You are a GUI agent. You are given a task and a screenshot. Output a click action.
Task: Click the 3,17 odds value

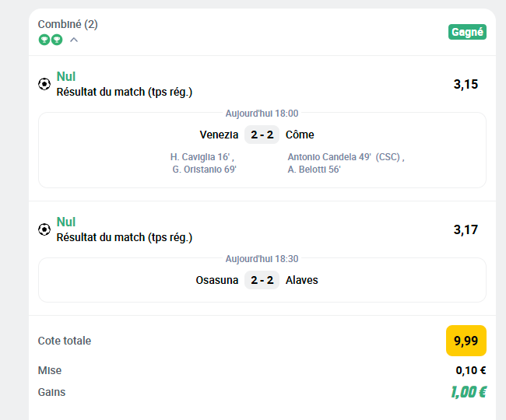point(466,229)
